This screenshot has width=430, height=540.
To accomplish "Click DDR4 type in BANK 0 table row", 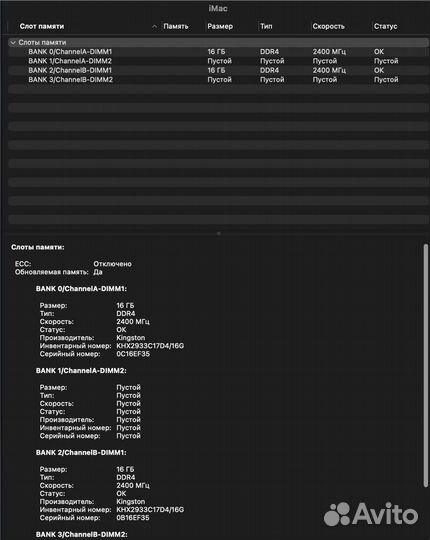I will tap(270, 52).
